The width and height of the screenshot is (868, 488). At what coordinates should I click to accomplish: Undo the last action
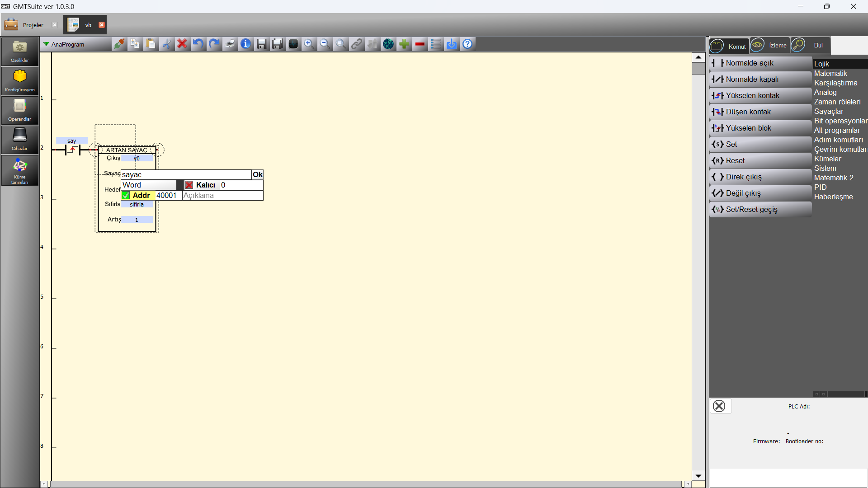pyautogui.click(x=198, y=44)
